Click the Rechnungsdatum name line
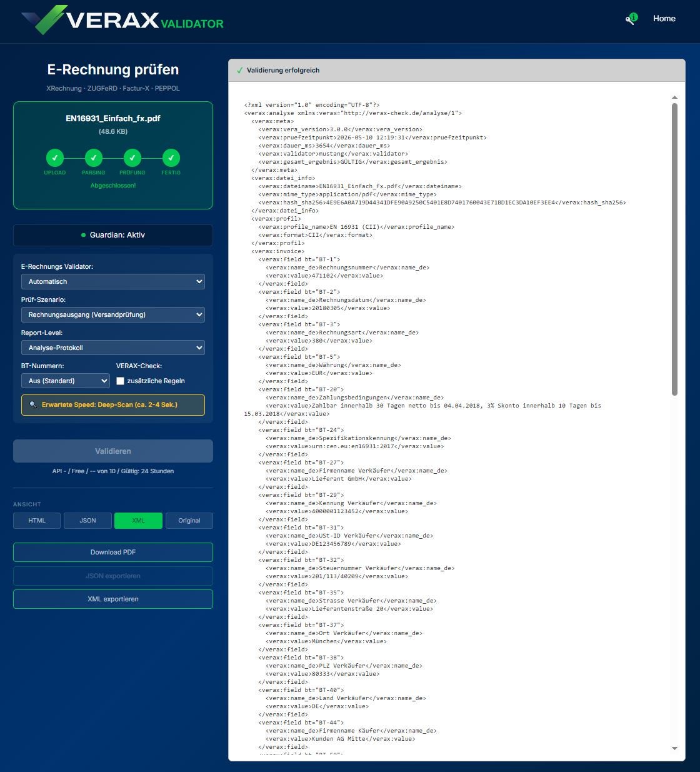The height and width of the screenshot is (772, 700). (346, 300)
